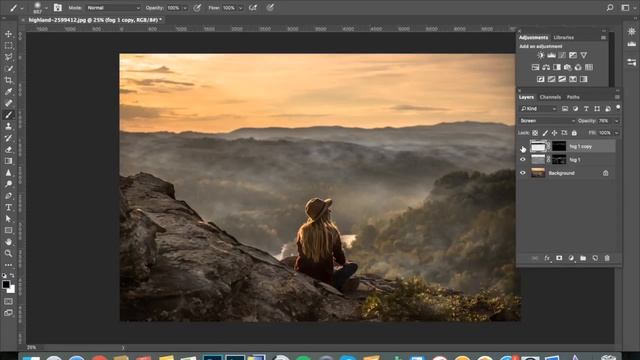Hide the Background layer
Image resolution: width=640 pixels, height=360 pixels.
tap(523, 173)
